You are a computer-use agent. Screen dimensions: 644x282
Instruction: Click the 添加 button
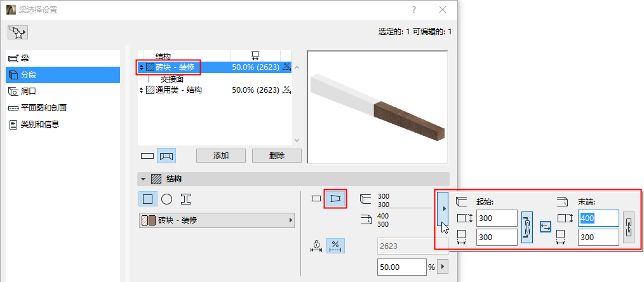tap(221, 156)
